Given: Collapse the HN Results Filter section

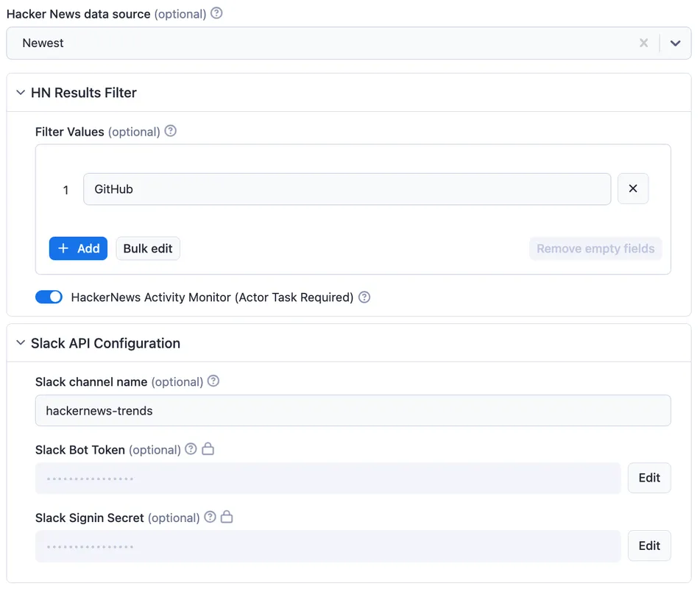Looking at the screenshot, I should click(x=21, y=93).
